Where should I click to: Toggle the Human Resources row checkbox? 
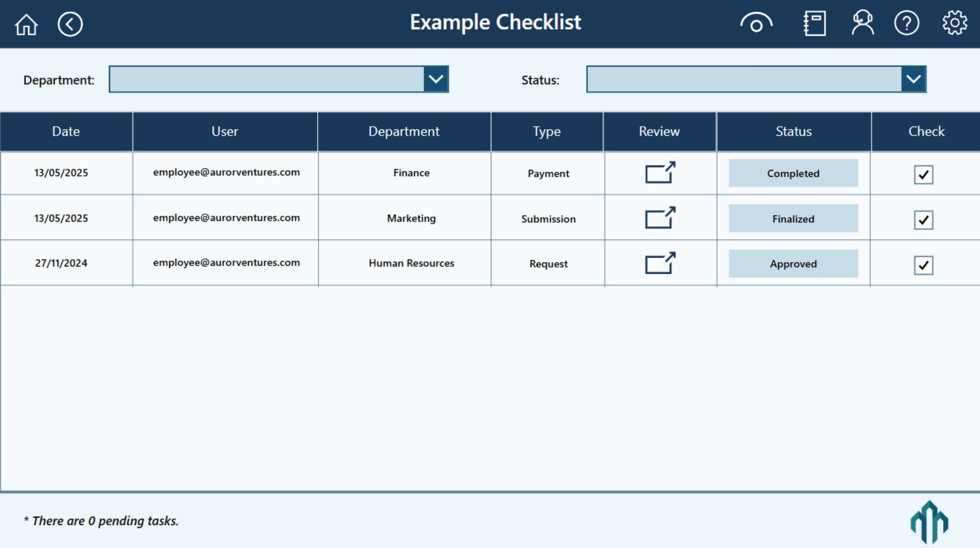click(923, 265)
